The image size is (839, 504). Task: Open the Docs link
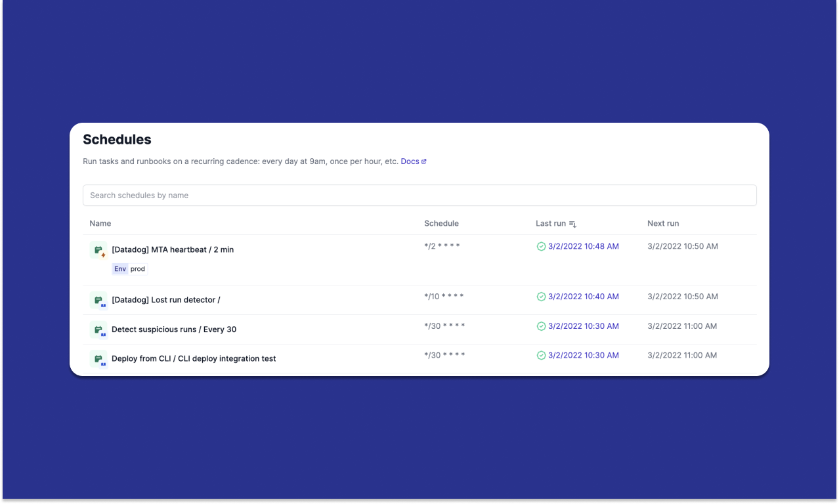414,161
